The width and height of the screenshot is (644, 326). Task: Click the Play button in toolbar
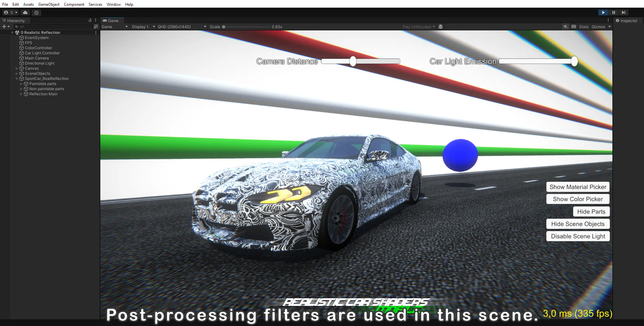(x=603, y=12)
